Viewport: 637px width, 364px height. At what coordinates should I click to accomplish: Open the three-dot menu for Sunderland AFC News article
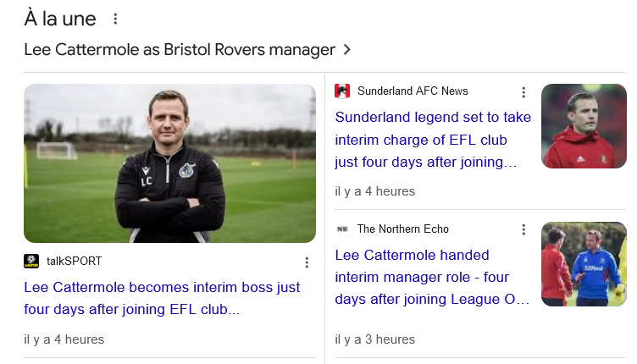click(x=523, y=92)
